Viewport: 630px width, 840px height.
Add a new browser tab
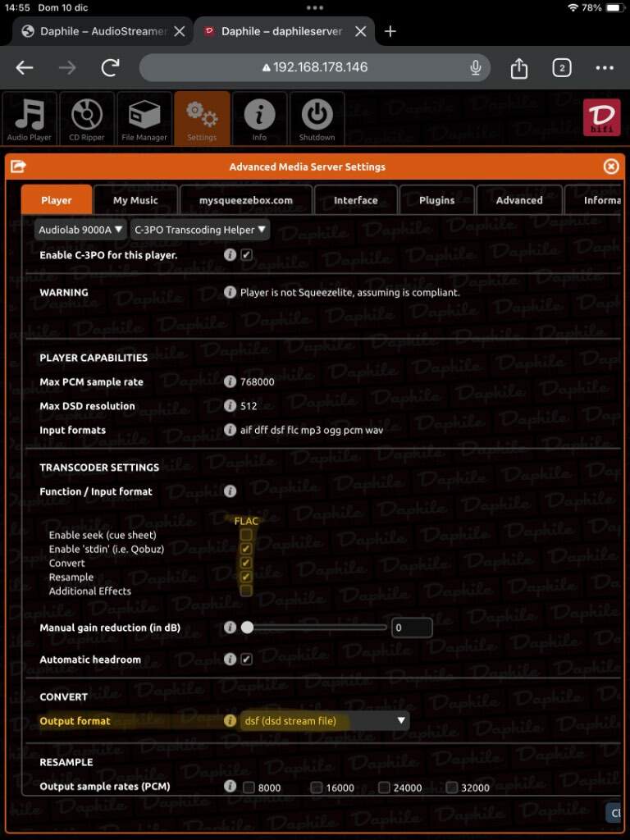(x=390, y=32)
